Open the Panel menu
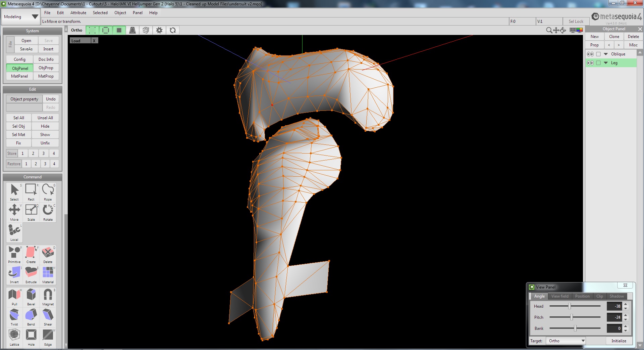Viewport: 644px width, 350px height. point(138,13)
